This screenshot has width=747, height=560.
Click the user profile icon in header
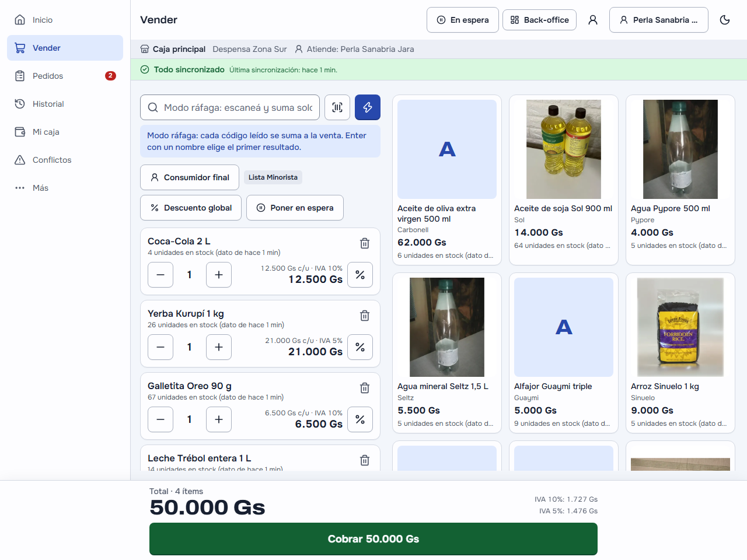coord(593,20)
